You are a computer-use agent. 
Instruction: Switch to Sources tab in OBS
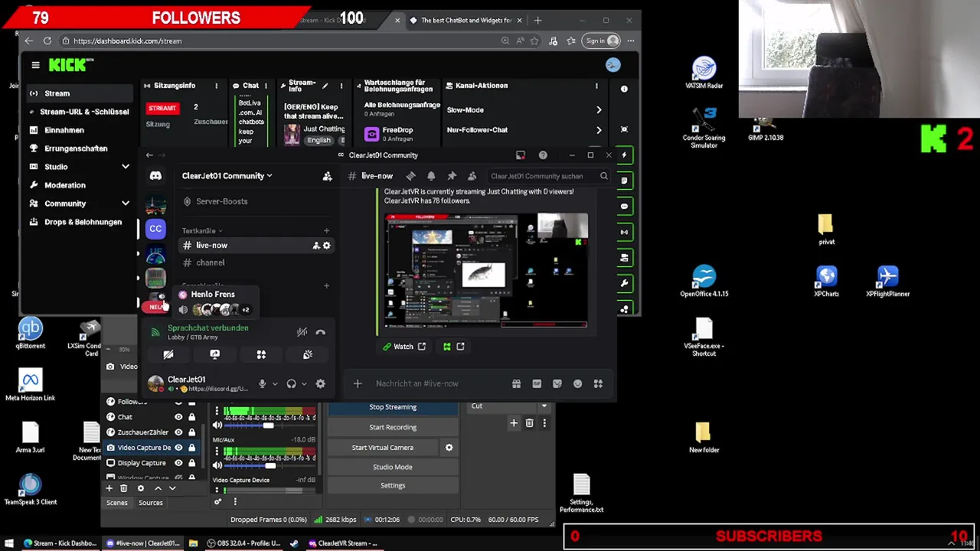click(151, 503)
